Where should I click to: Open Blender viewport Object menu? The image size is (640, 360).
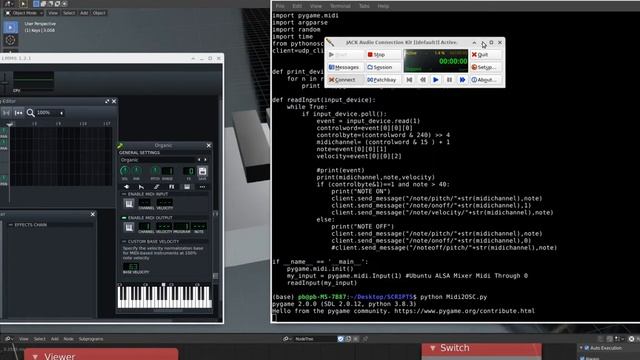[99, 13]
